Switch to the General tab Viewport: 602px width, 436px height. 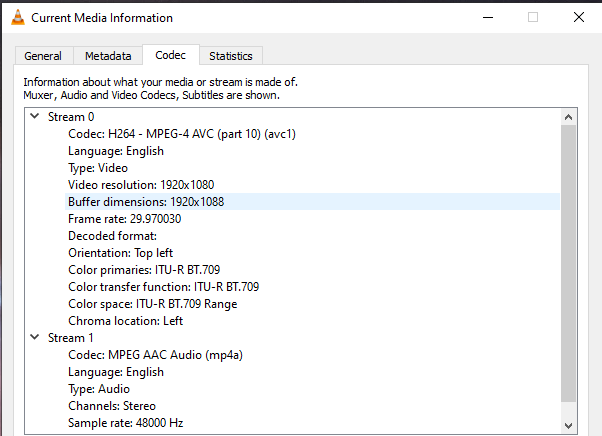pos(43,56)
